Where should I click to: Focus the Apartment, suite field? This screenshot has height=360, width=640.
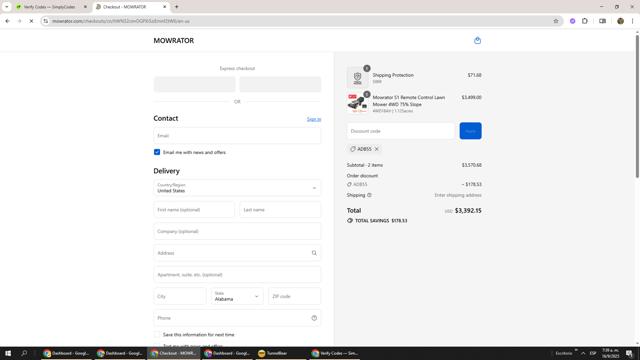(x=237, y=274)
